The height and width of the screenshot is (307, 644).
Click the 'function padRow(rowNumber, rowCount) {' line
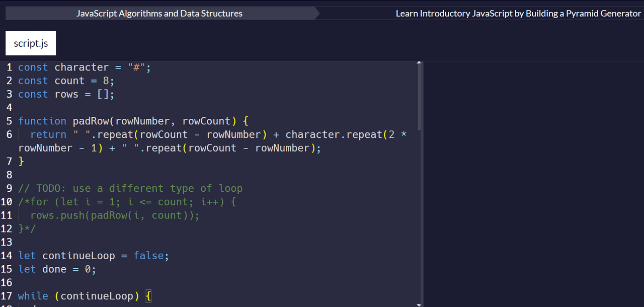[x=133, y=121]
